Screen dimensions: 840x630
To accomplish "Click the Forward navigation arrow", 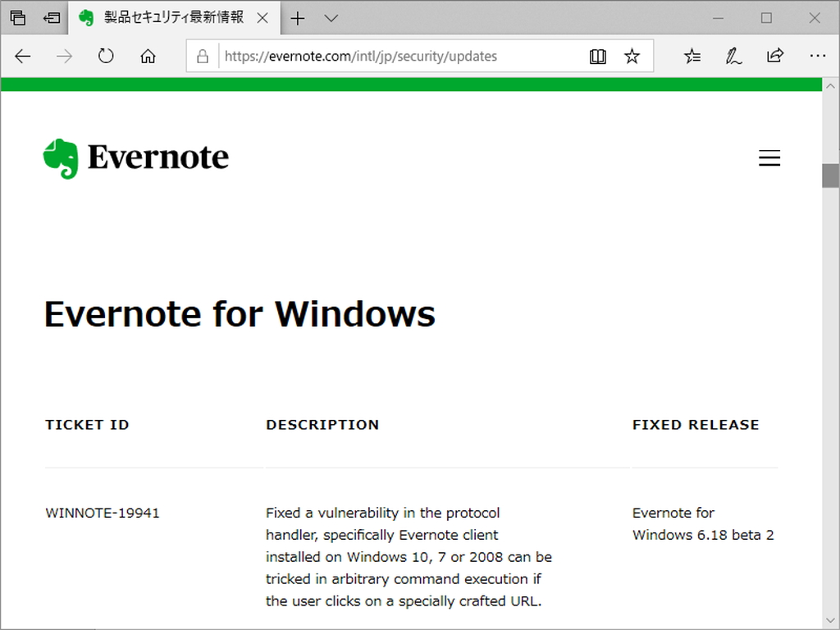I will pyautogui.click(x=64, y=56).
